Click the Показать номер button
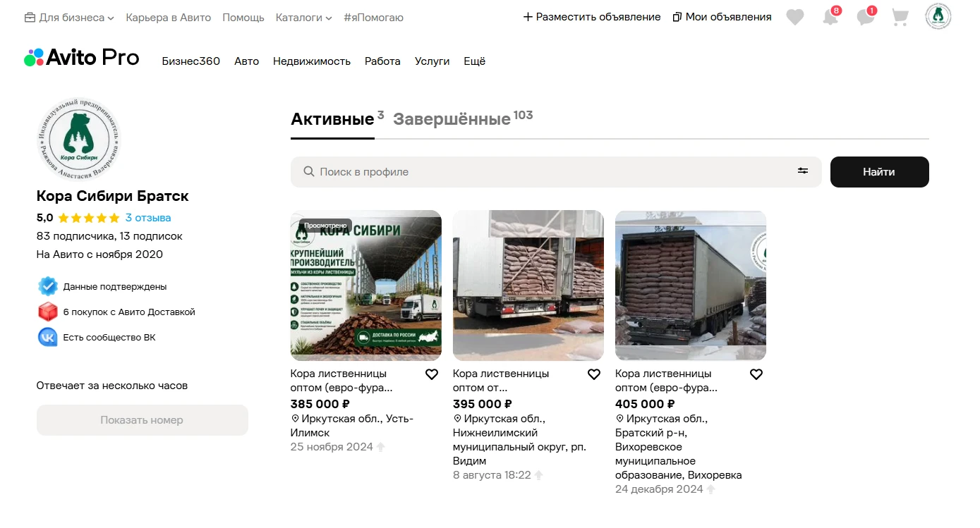980x528 pixels. [143, 420]
